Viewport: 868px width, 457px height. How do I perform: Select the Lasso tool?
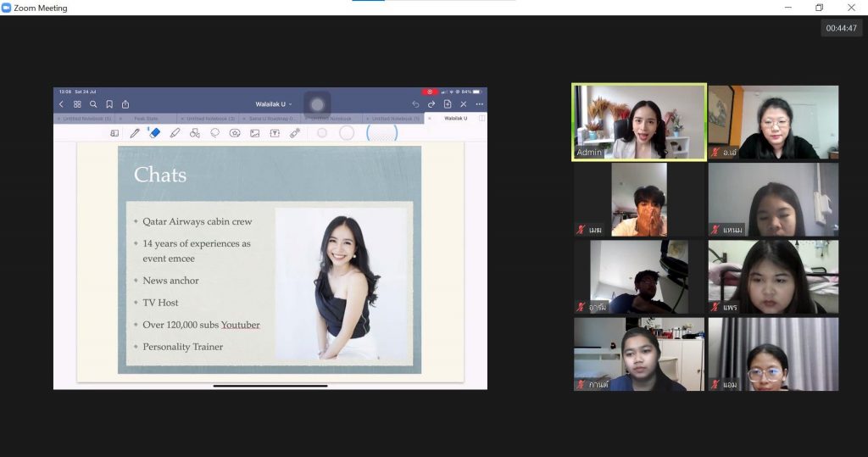(214, 133)
